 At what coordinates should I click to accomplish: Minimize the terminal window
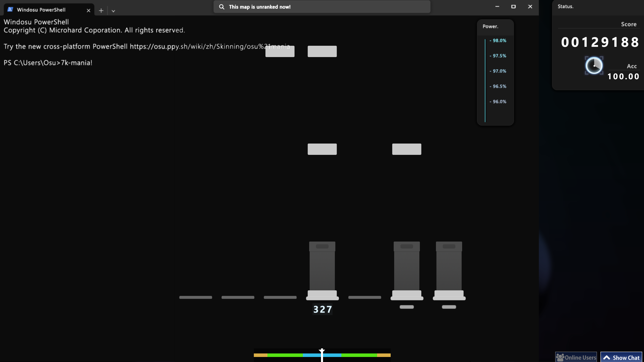point(497,7)
